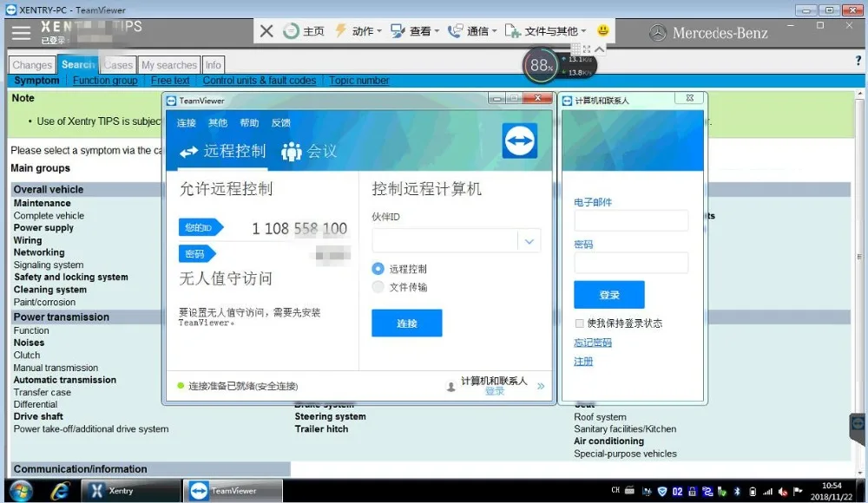Open the 动作 actions menu
Viewport: 868px width, 503px height.
click(x=358, y=31)
